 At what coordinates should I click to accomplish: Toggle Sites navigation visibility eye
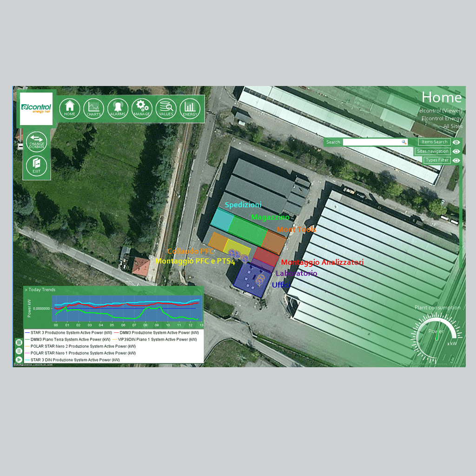[456, 152]
